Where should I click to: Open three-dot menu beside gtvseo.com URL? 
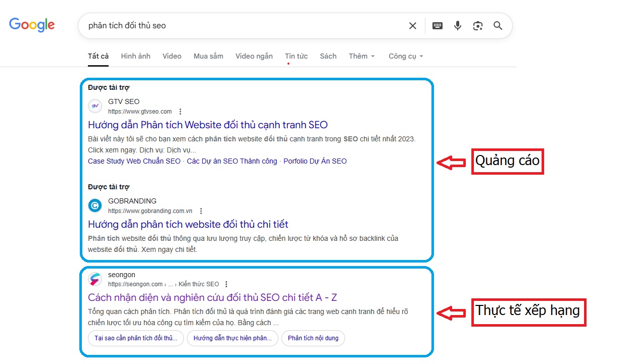point(180,112)
